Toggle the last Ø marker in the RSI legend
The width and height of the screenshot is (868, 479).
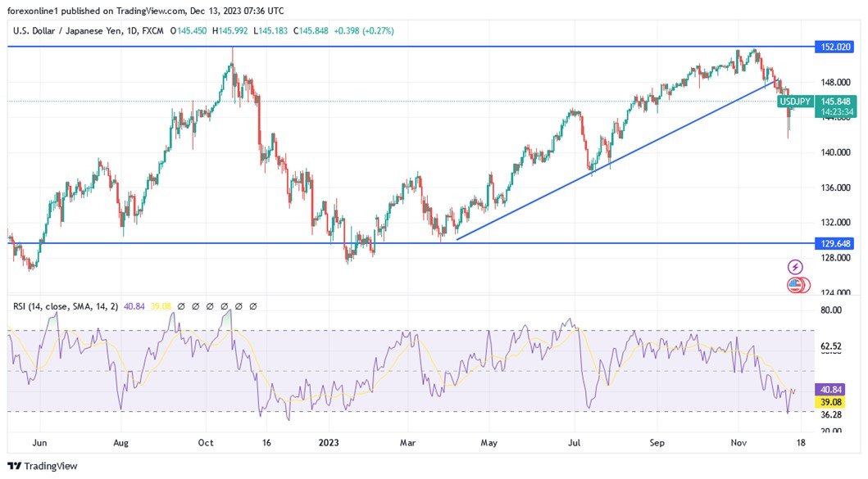[252, 305]
